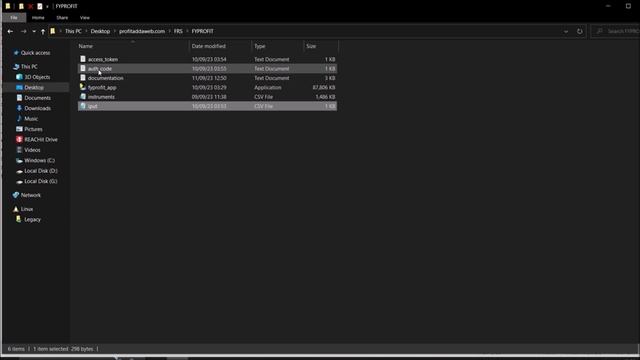The height and width of the screenshot is (360, 640).
Task: Open Linux in the navigation pane
Action: [x=27, y=209]
